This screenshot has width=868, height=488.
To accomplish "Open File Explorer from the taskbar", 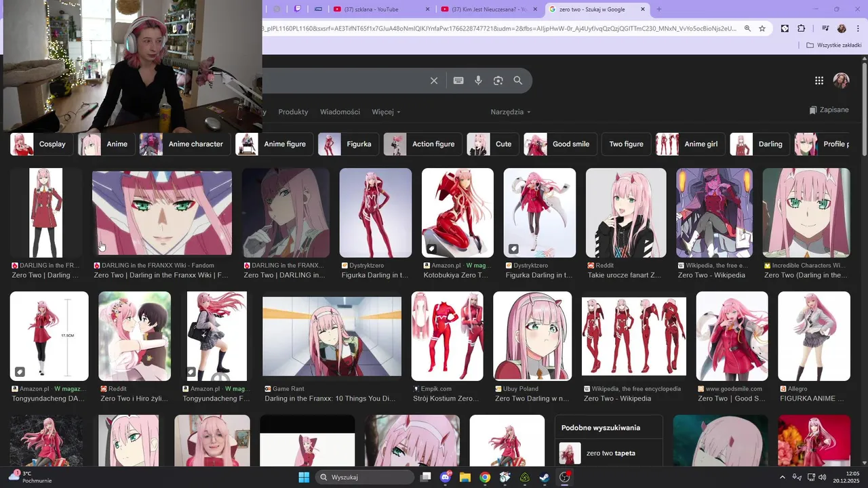I will pos(465,477).
